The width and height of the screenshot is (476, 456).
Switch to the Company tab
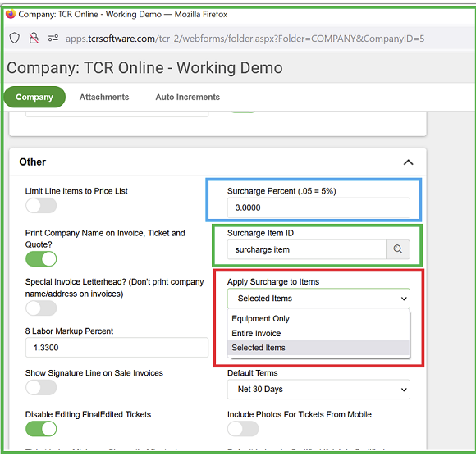[x=34, y=97]
